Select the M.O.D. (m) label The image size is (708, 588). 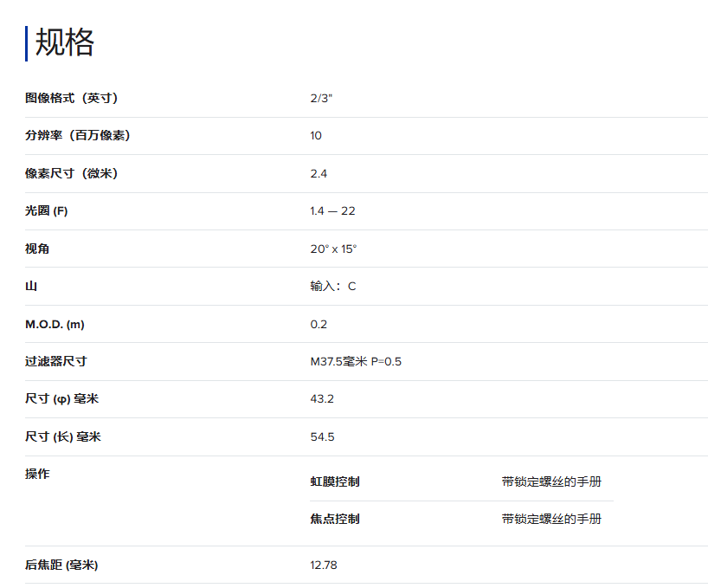click(x=55, y=324)
